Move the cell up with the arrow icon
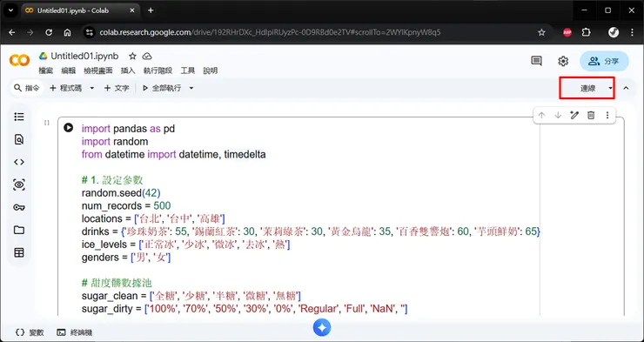Viewport: 644px width, 342px height. 541,116
